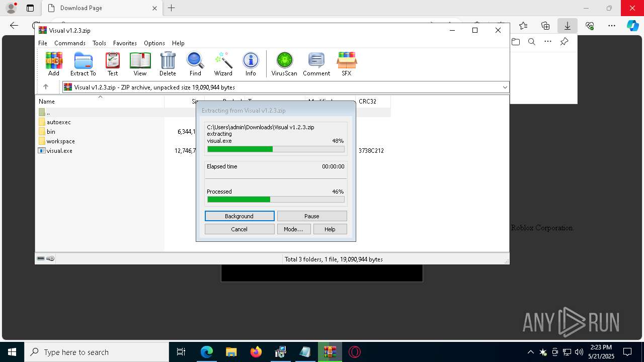Open the Extract To tool

tap(83, 64)
